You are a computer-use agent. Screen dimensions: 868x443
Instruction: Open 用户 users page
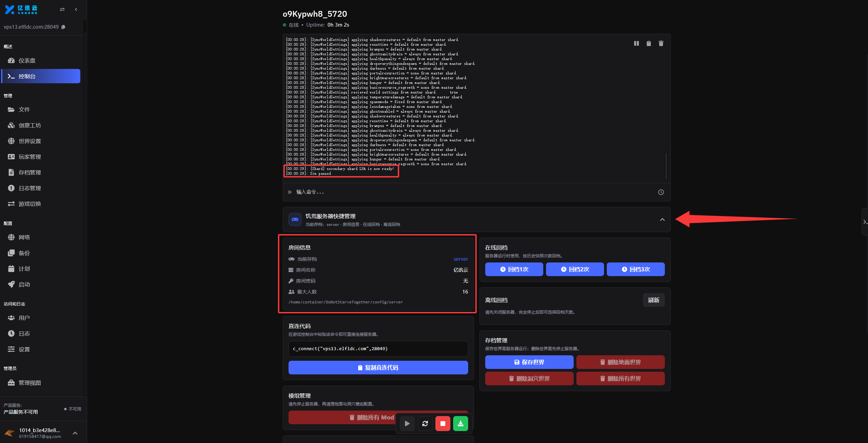[41, 318]
